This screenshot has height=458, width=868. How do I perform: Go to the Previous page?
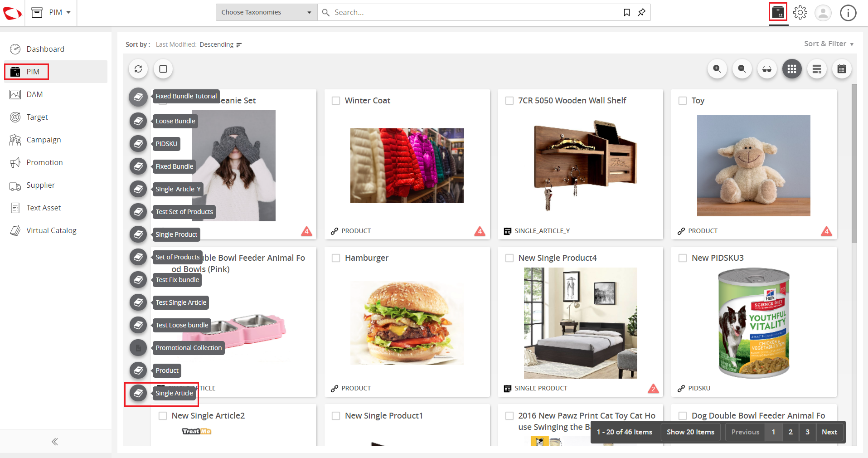pos(745,432)
